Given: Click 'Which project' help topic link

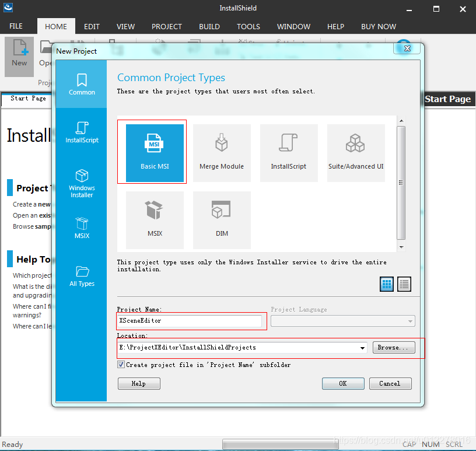Looking at the screenshot, I should [x=32, y=275].
